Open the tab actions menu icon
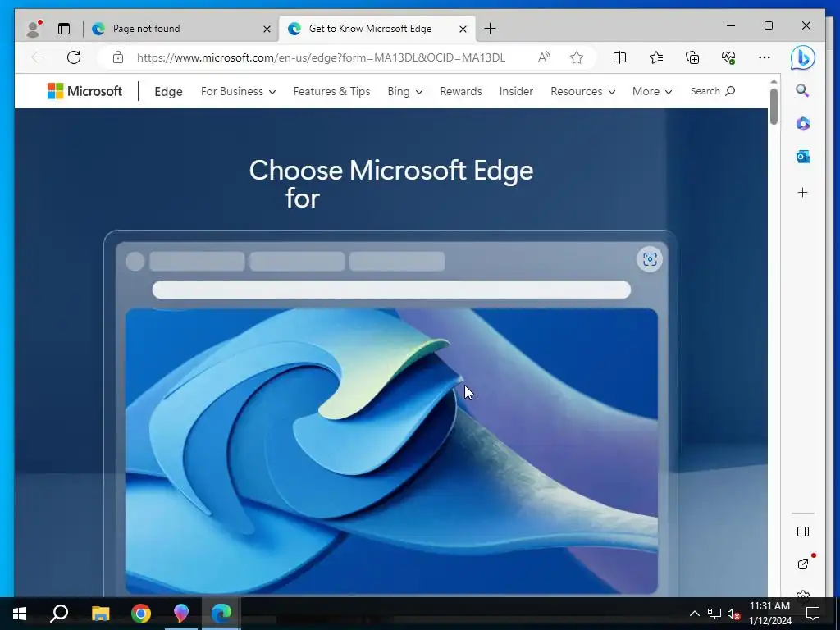This screenshot has height=630, width=840. pos(64,29)
